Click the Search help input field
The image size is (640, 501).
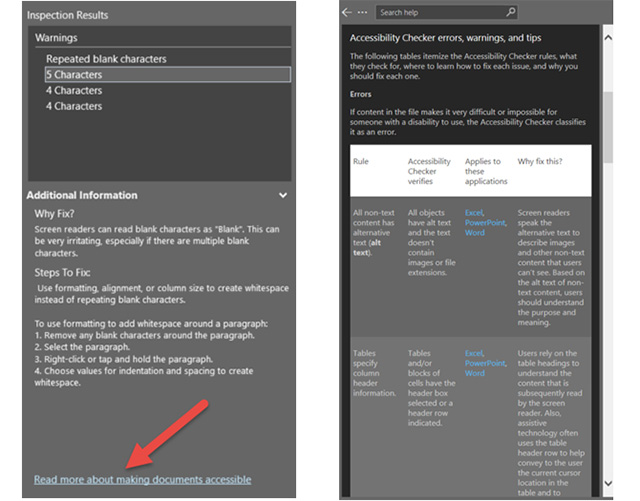pyautogui.click(x=440, y=13)
